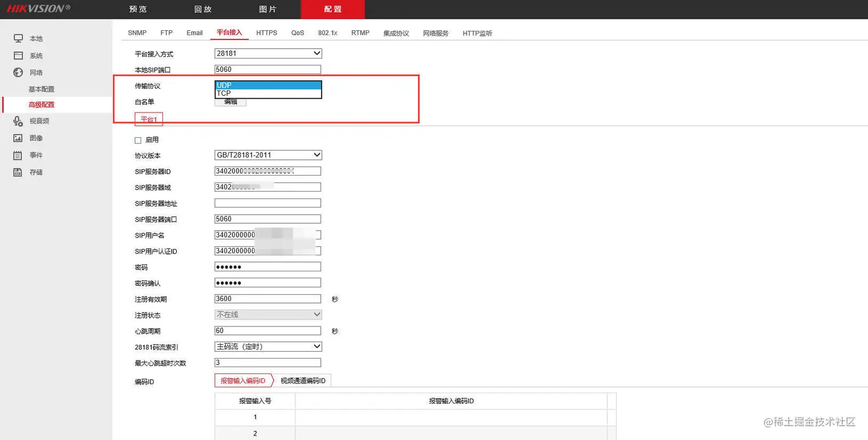This screenshot has height=440, width=868.
Task: Click the 密码确认 password field
Action: (268, 283)
